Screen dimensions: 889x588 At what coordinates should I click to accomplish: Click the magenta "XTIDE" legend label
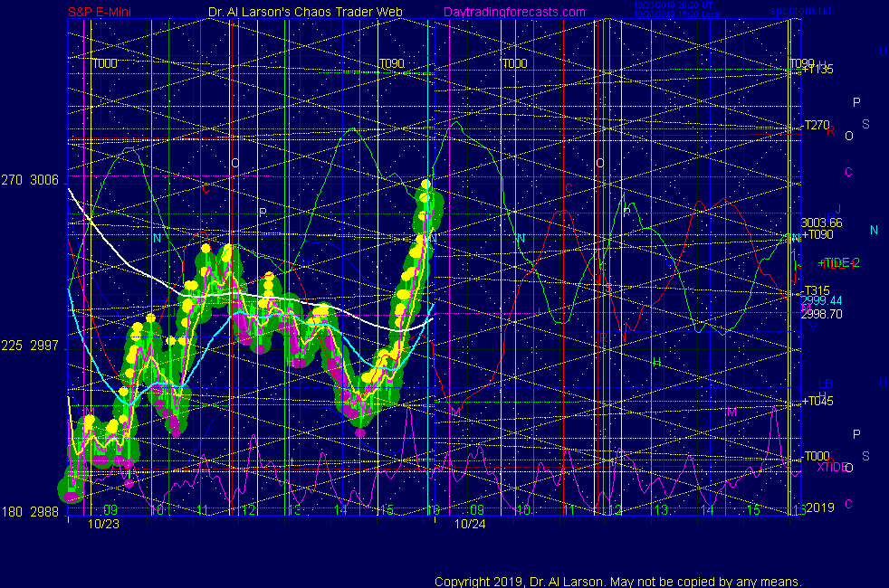pos(832,468)
